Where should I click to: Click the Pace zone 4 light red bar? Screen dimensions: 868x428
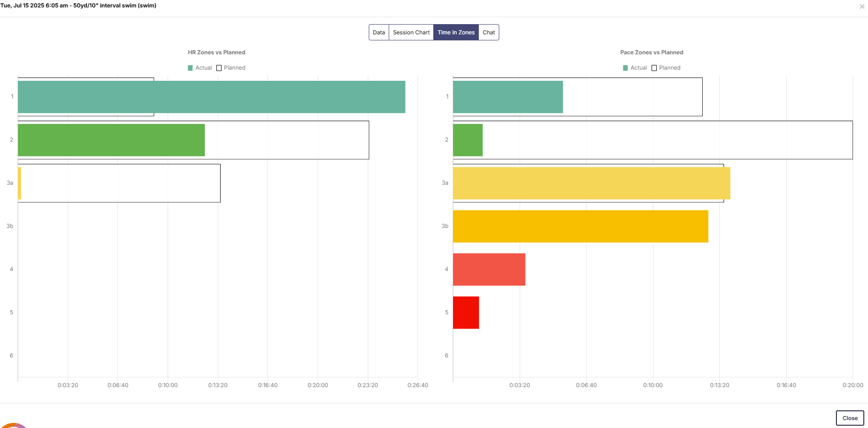coord(489,270)
